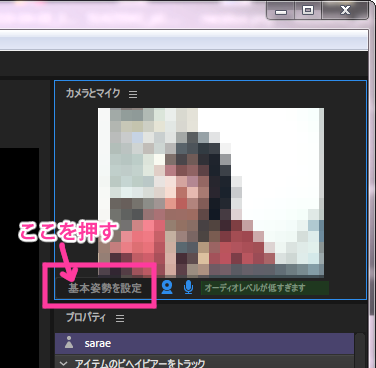Click the Properties panel vertical scrollbar
Viewport: 376px width, 368px height.
coord(359,350)
